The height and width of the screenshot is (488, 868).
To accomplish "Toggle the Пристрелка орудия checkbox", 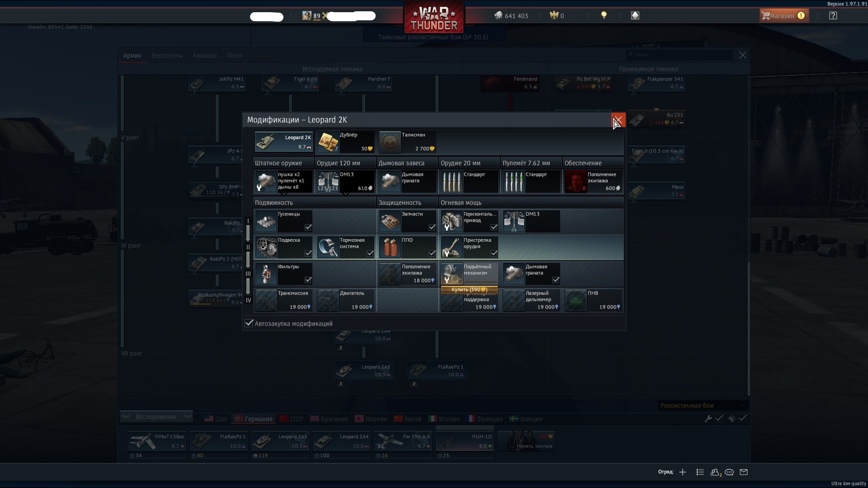I will (x=494, y=253).
